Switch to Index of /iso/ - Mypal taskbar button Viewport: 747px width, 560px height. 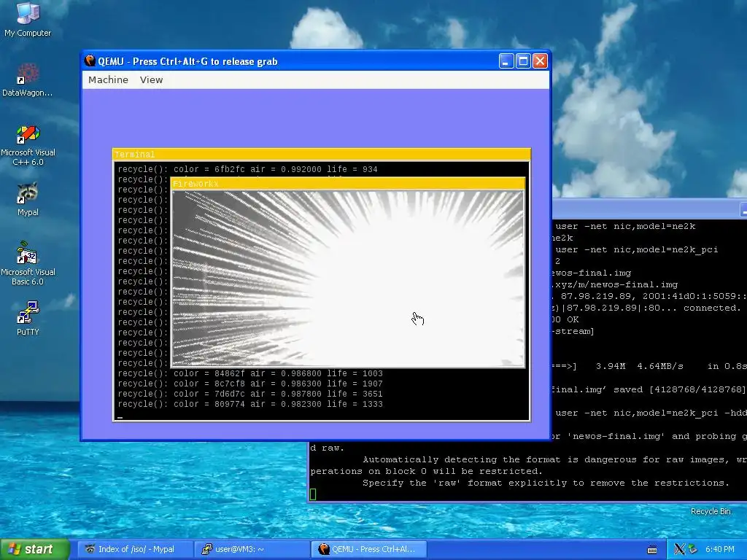[136, 549]
